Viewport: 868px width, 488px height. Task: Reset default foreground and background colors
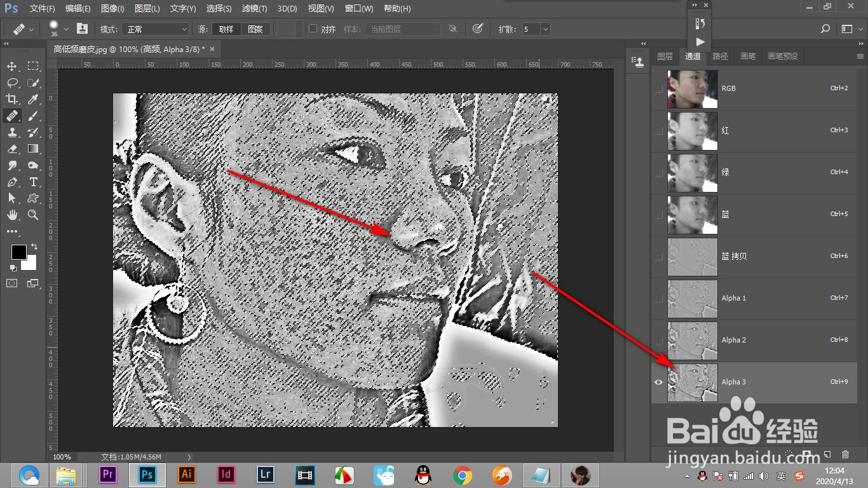pos(13,268)
